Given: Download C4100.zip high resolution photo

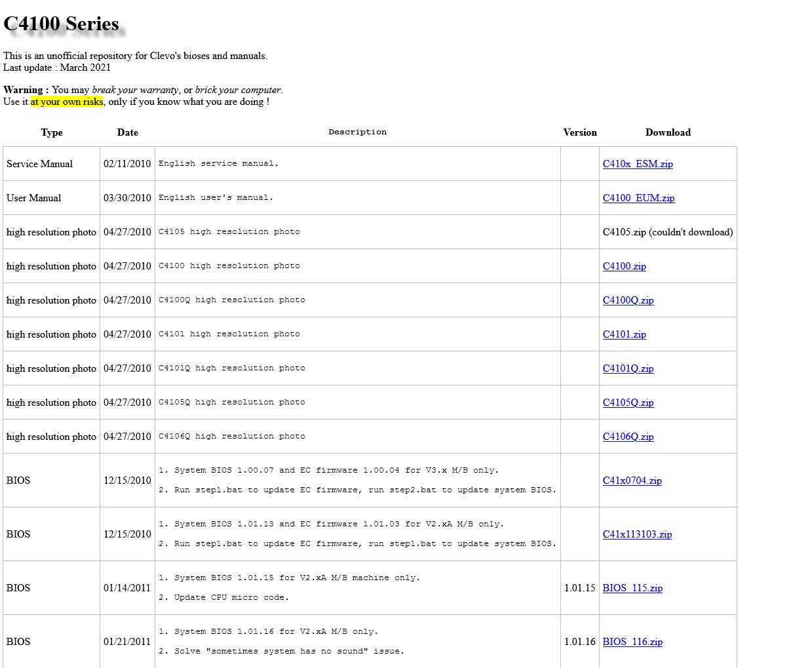Looking at the screenshot, I should point(625,266).
